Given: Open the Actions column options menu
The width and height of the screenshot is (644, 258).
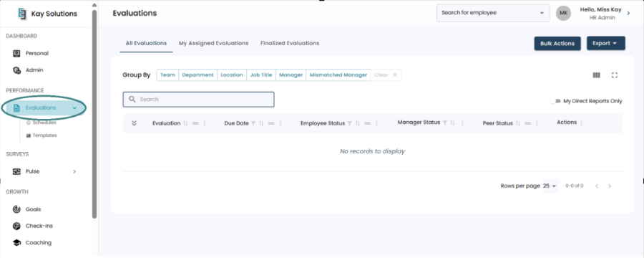Looking at the screenshot, I should click(x=581, y=123).
